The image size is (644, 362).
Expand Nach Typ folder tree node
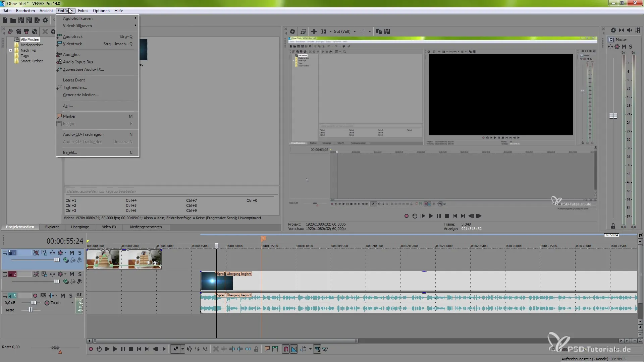(11, 51)
